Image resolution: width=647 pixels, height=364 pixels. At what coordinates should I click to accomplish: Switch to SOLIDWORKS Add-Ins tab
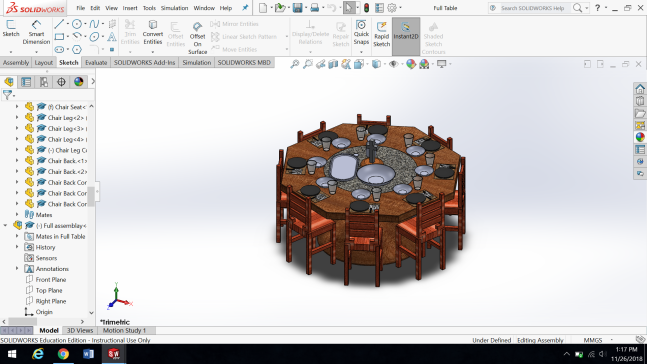pos(144,62)
